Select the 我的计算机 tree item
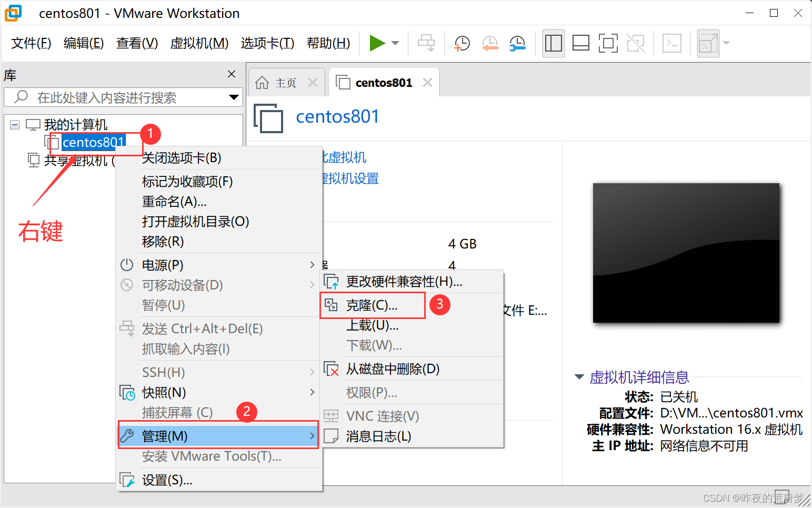Screen dimensions: 812x508 point(75,125)
